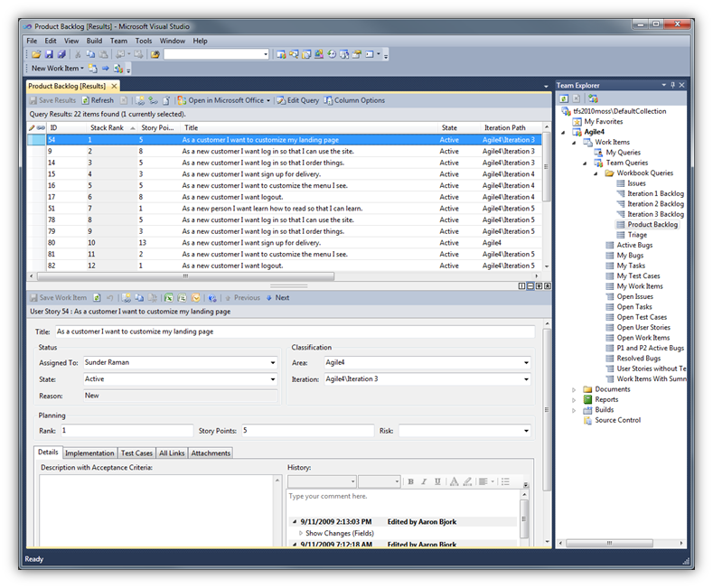Click the Underline icon in the history toolbar
Screen dimensions: 713x588
click(x=437, y=481)
